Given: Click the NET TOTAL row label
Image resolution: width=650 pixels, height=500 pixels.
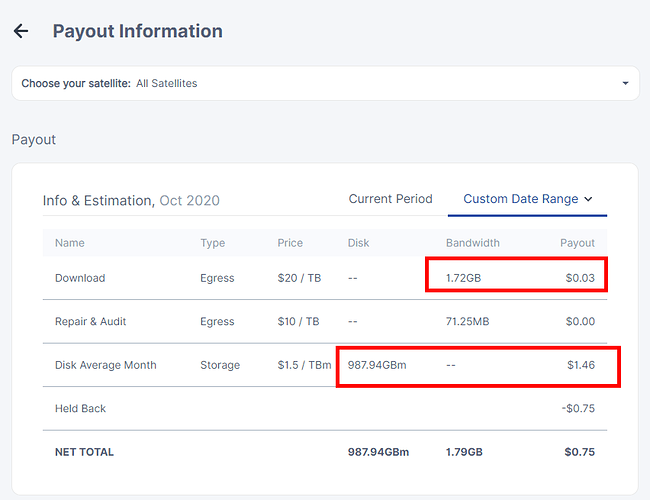Looking at the screenshot, I should pyautogui.click(x=84, y=452).
